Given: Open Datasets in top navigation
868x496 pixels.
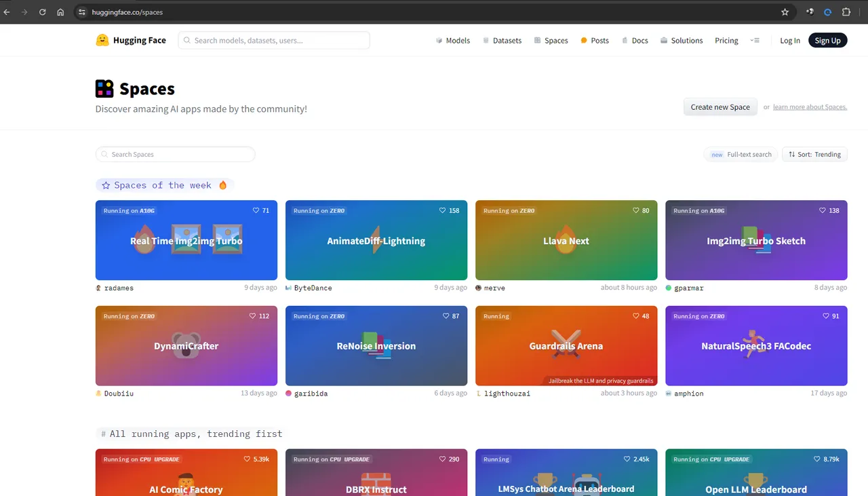Looking at the screenshot, I should (x=502, y=41).
